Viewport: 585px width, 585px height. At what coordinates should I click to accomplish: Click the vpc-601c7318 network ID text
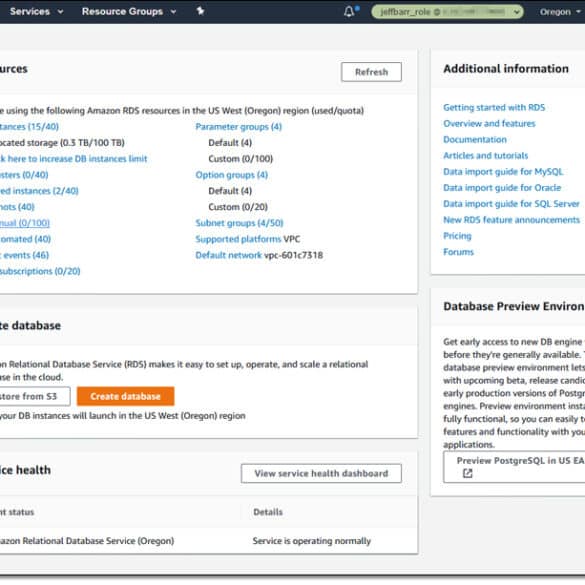294,255
